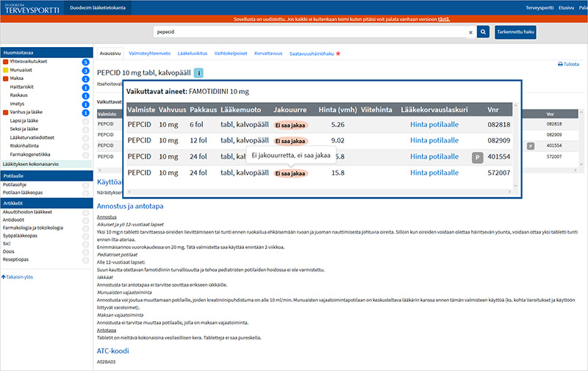Screen dimensions: 588x371
Task: Open the Saatavuushäiriöhaku tab
Action: (312, 54)
